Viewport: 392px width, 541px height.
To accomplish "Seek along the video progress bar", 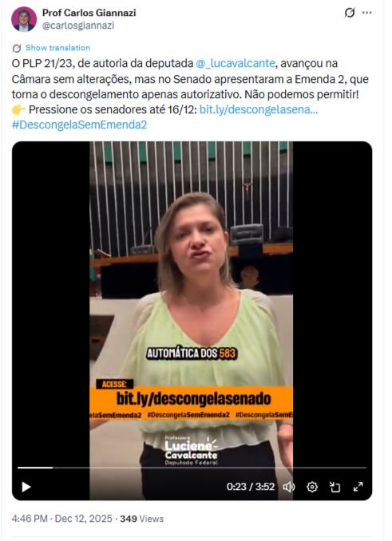I will tap(192, 468).
